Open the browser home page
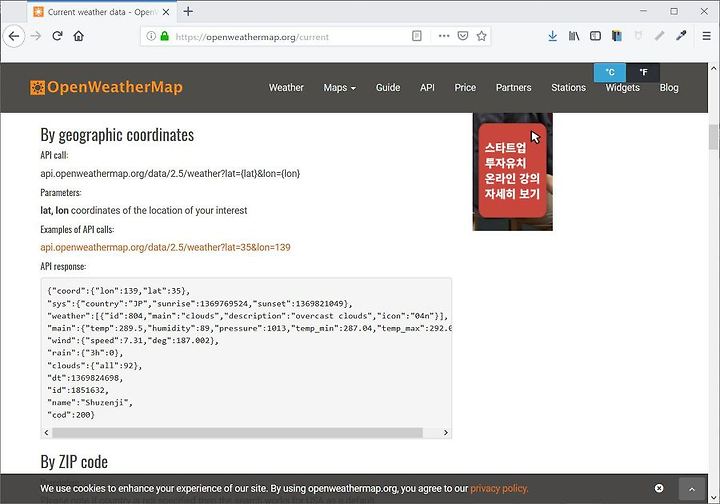The height and width of the screenshot is (504, 720). pyautogui.click(x=79, y=36)
